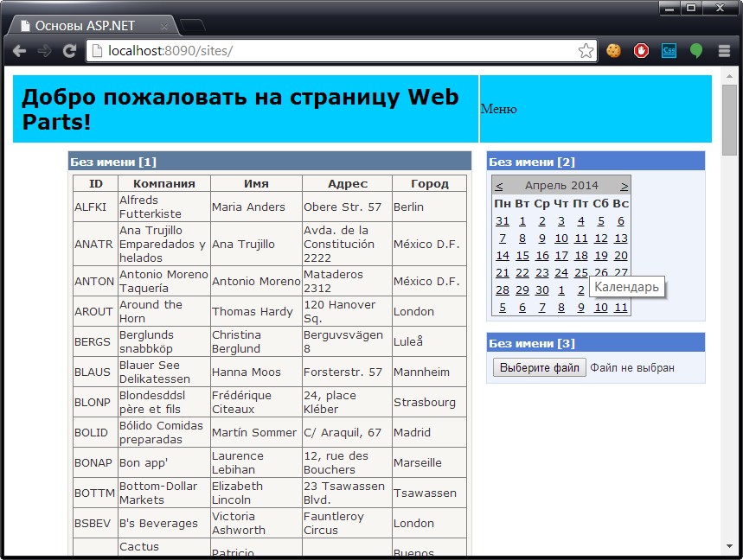Click the Компания column header
743x560 pixels.
click(164, 184)
